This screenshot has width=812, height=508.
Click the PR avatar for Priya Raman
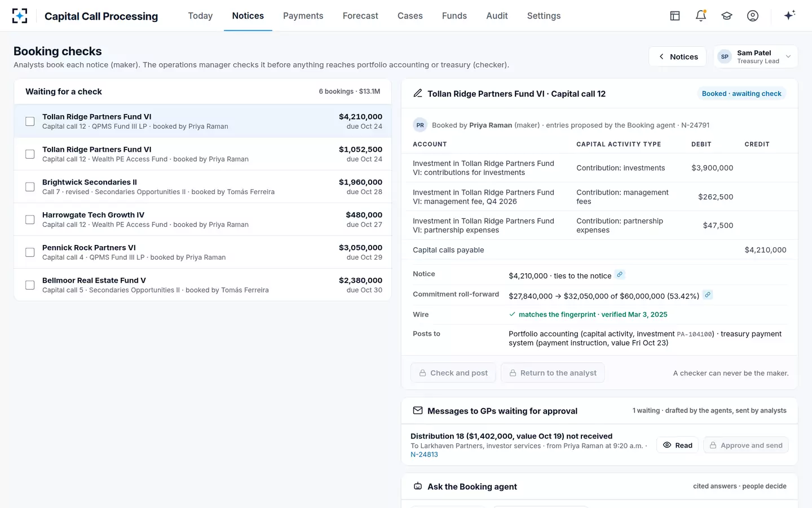[420, 125]
